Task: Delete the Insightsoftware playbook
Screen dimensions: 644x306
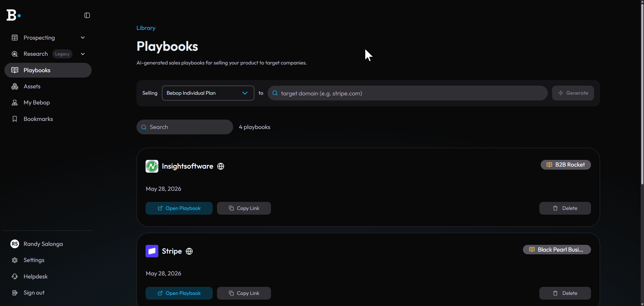Action: click(565, 208)
